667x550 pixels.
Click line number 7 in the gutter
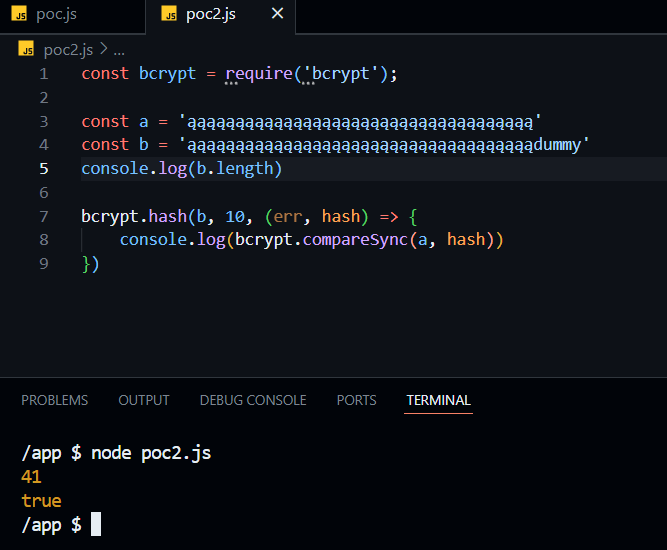[x=43, y=216]
